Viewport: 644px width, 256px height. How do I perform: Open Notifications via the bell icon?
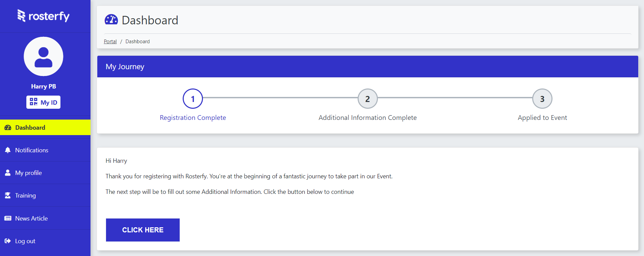tap(7, 150)
